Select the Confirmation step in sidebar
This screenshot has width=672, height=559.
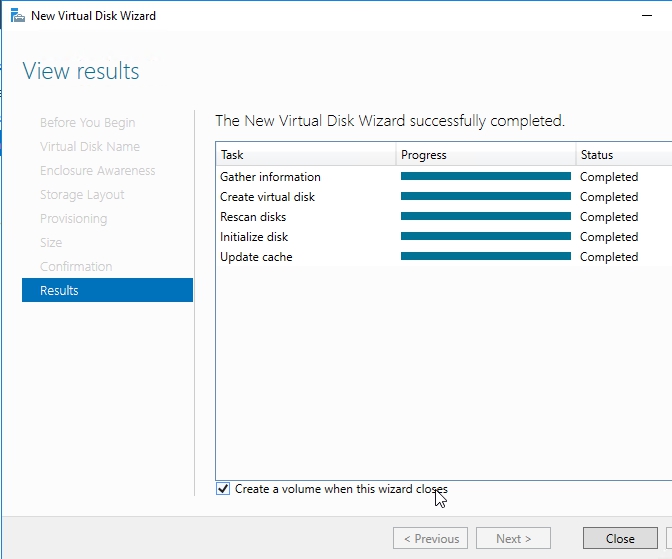tap(76, 267)
